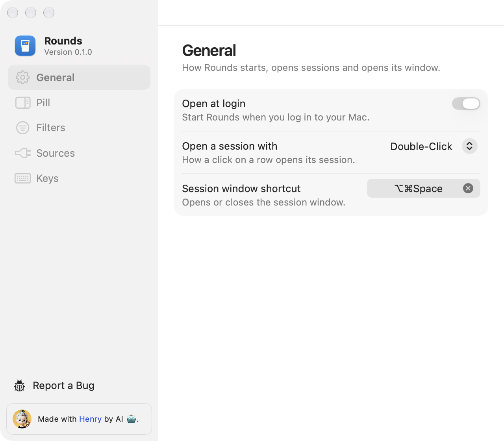Image resolution: width=504 pixels, height=441 pixels.
Task: Click the Open at login label
Action: (x=214, y=104)
